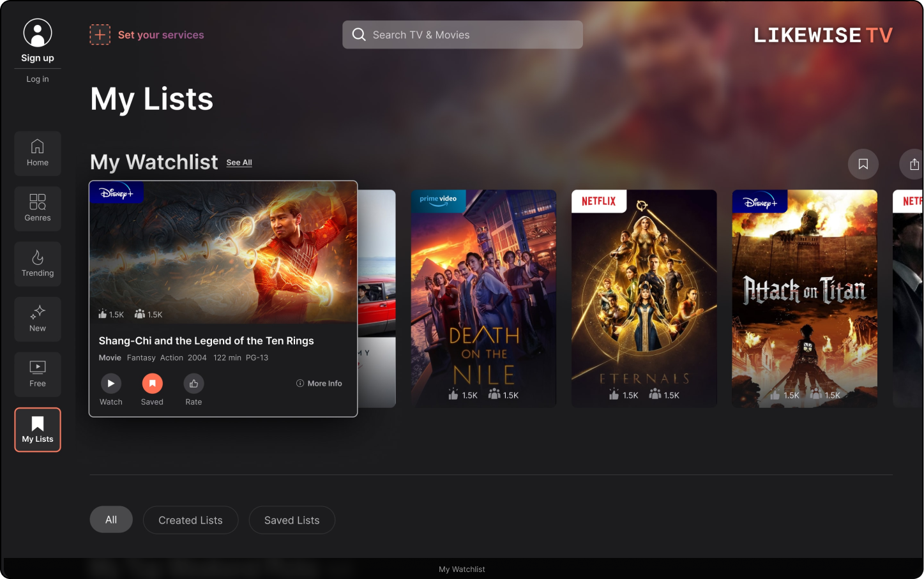Screen dimensions: 924x579
Task: Click the Netflix badge on Eternals
Action: pyautogui.click(x=599, y=201)
